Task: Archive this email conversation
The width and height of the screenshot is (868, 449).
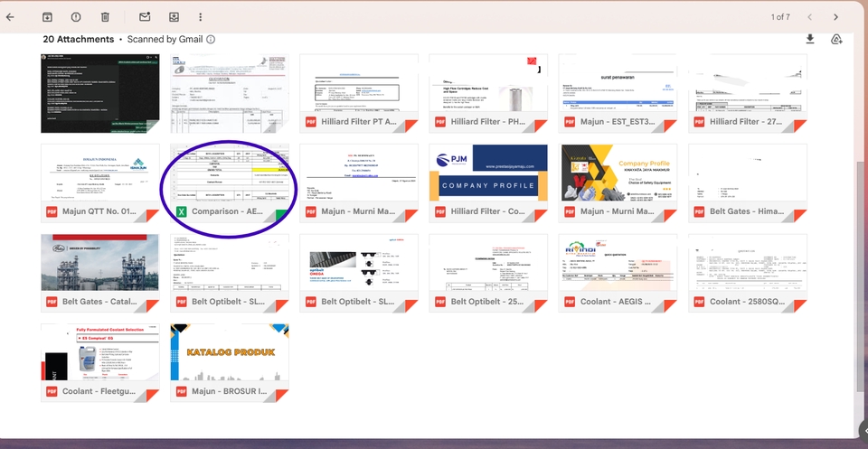Action: pyautogui.click(x=46, y=17)
